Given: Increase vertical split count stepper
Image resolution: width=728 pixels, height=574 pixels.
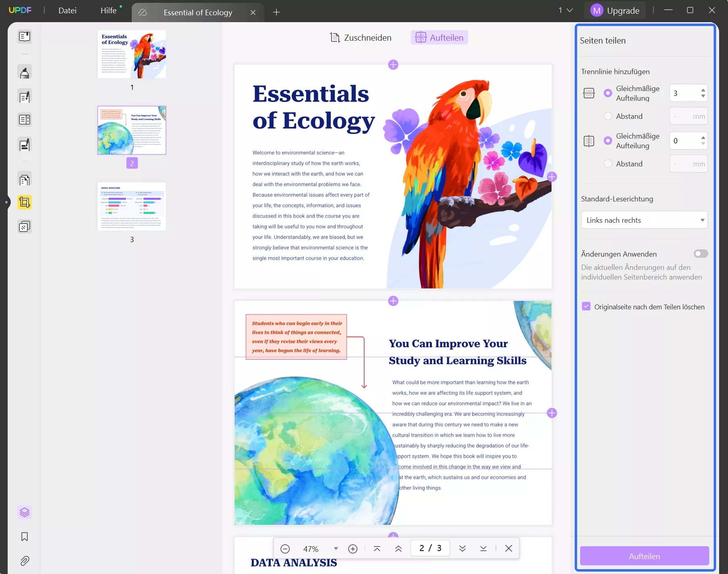Looking at the screenshot, I should click(703, 138).
